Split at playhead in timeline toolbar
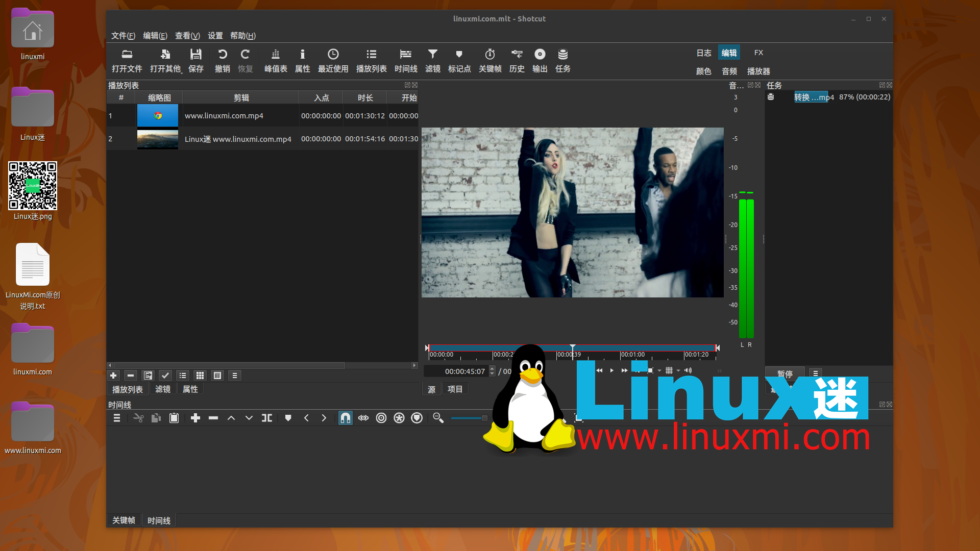 pos(267,418)
